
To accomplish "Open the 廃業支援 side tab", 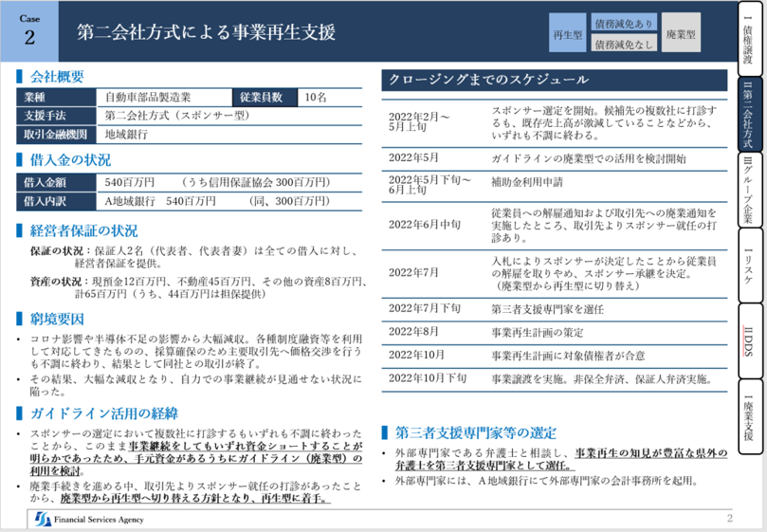I will point(749,416).
